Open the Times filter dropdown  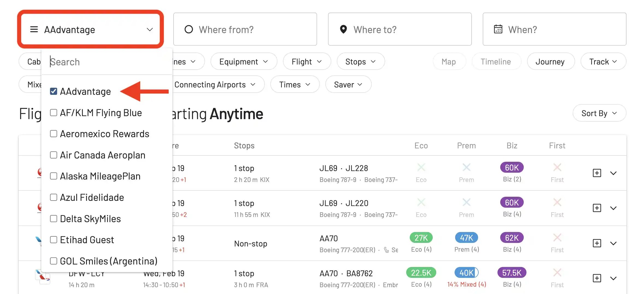click(x=295, y=84)
